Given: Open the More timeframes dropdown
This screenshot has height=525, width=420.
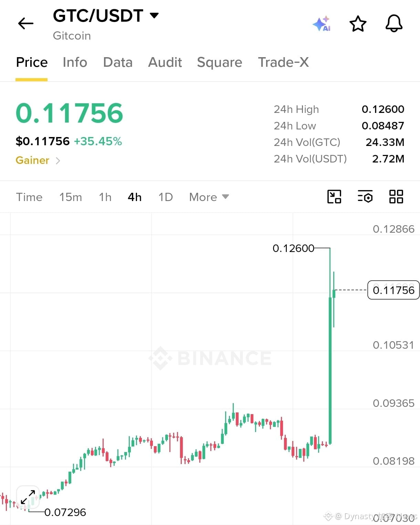Looking at the screenshot, I should tap(209, 197).
